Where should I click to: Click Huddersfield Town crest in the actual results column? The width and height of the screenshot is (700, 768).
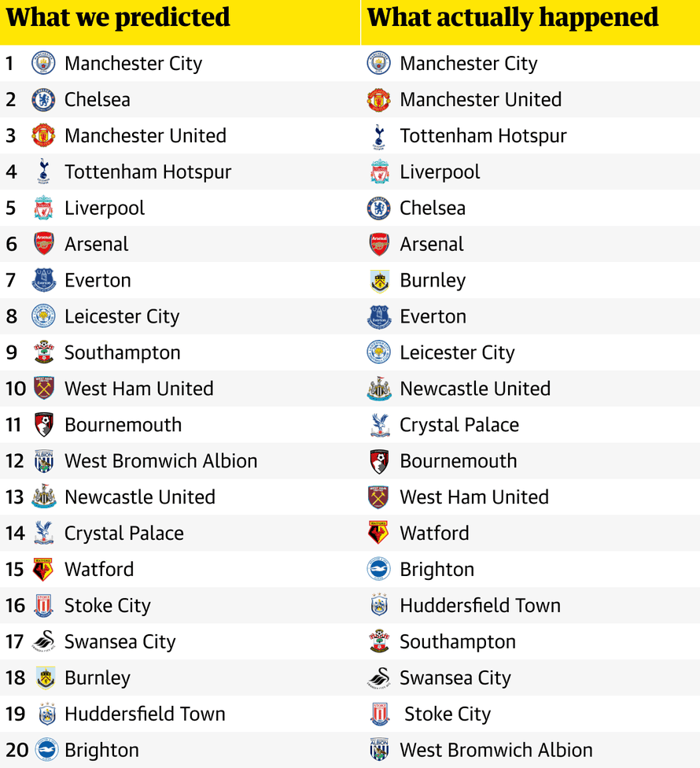point(379,606)
